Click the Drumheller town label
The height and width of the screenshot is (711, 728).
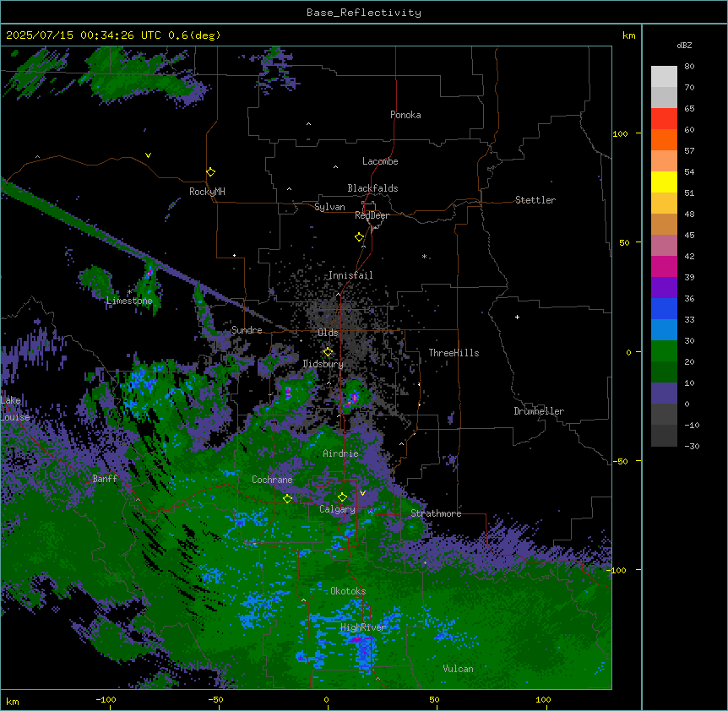click(539, 411)
